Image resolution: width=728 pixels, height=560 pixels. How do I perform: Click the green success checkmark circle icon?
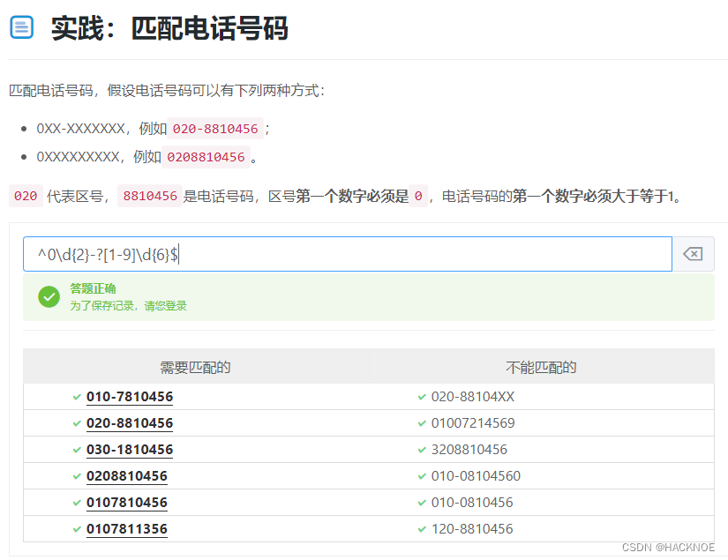tap(49, 297)
